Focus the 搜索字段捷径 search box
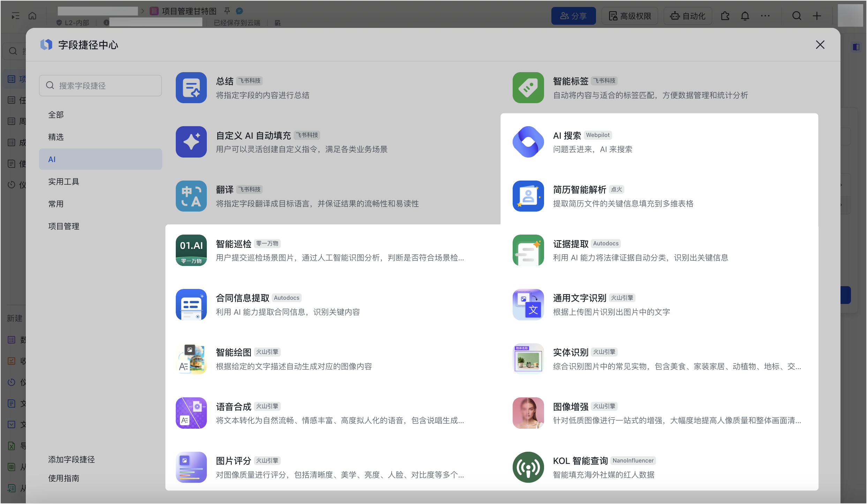This screenshot has width=867, height=504. (100, 85)
